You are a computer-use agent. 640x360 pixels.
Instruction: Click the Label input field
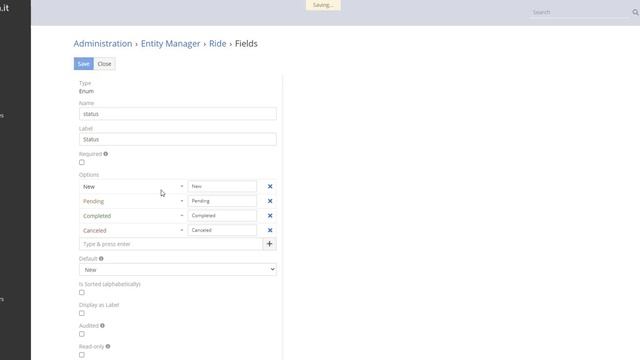[x=178, y=139]
